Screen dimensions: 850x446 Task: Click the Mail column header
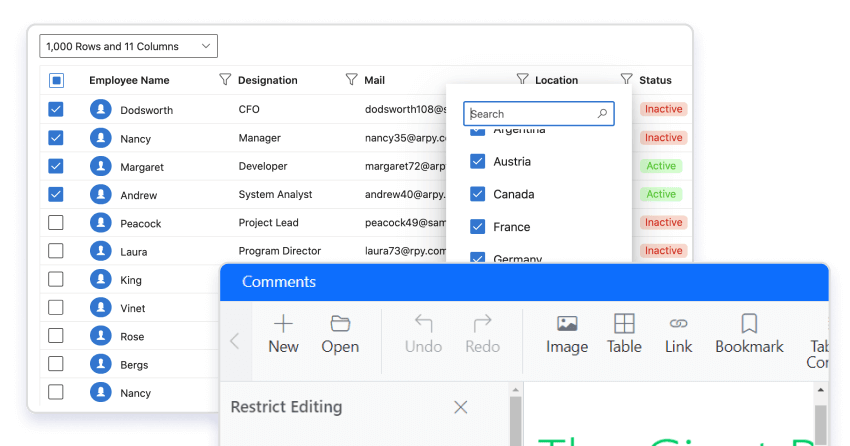(x=374, y=80)
